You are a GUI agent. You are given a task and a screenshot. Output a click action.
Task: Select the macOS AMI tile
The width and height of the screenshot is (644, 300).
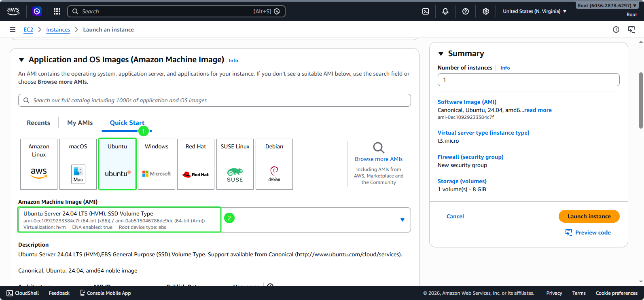[x=78, y=164]
